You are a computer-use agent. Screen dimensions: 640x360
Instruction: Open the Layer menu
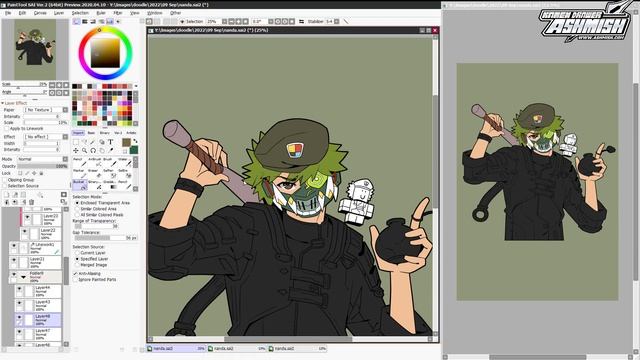point(59,13)
